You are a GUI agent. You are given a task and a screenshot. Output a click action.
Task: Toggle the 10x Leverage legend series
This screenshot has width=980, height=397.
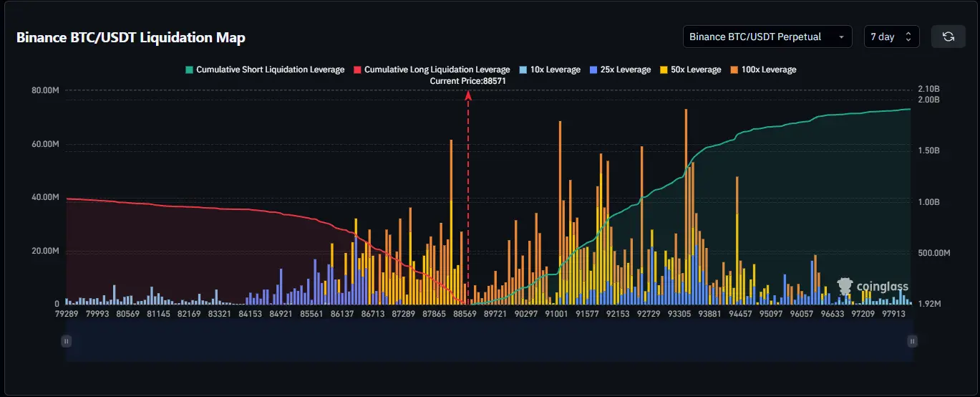555,70
